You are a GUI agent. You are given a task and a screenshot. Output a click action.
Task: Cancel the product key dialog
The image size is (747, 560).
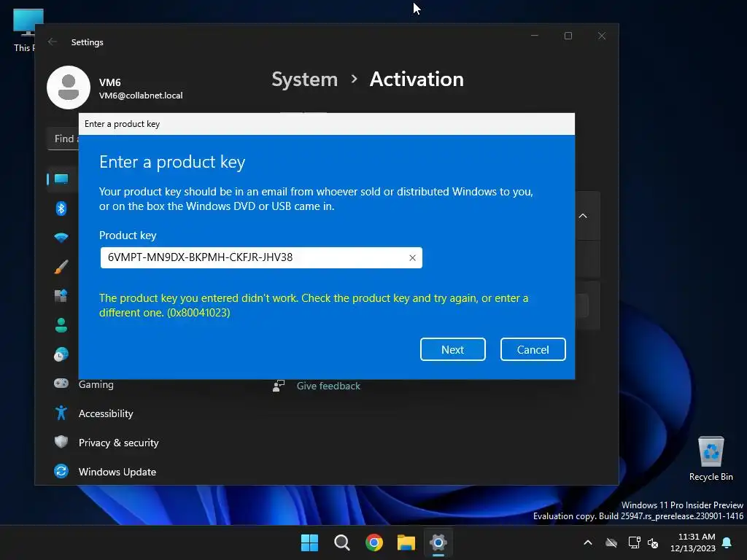click(x=533, y=349)
